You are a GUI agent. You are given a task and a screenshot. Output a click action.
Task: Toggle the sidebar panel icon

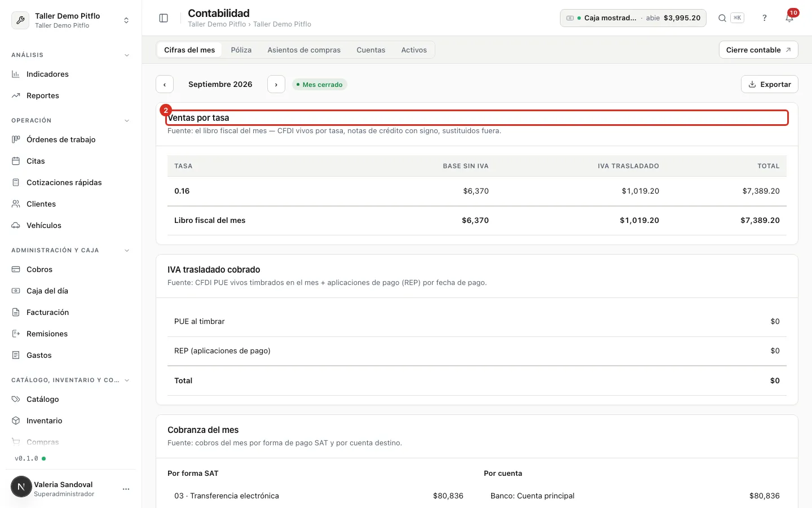coord(164,18)
